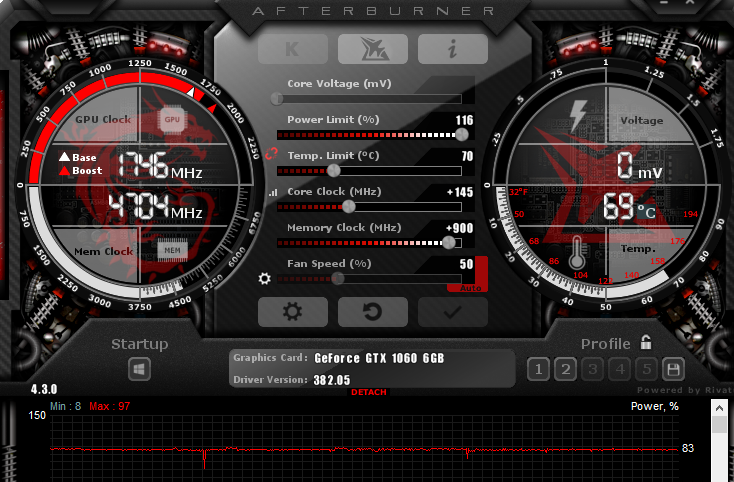
Task: Toggle the Windows startup icon
Action: tap(139, 369)
